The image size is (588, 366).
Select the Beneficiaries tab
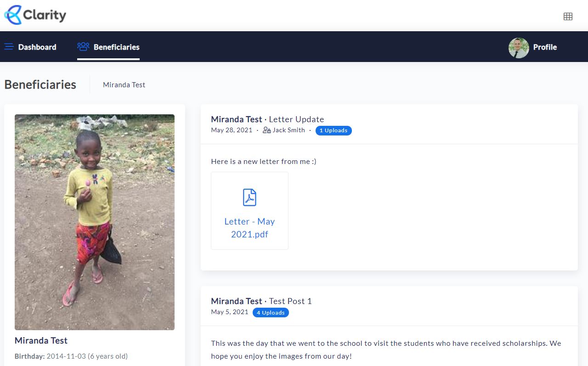[x=116, y=47]
